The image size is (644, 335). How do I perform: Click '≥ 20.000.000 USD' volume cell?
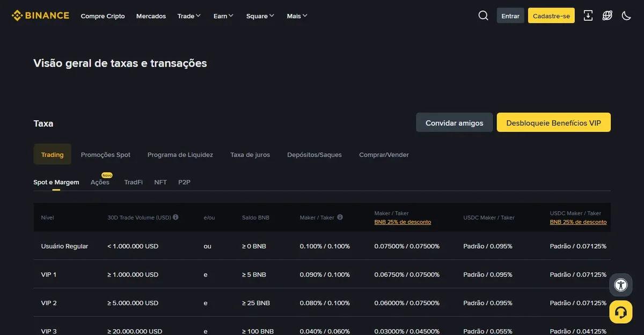[x=135, y=331]
